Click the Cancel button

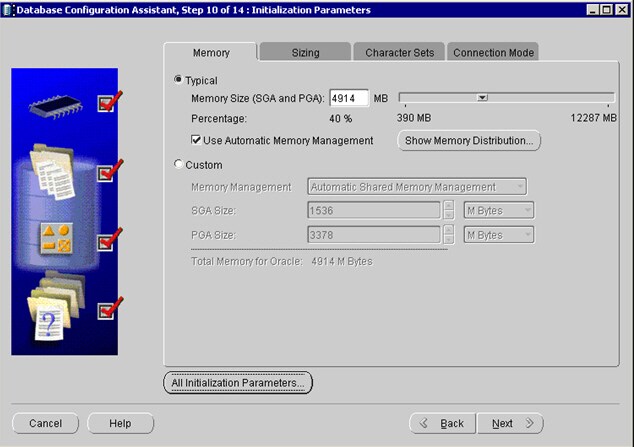coord(45,423)
